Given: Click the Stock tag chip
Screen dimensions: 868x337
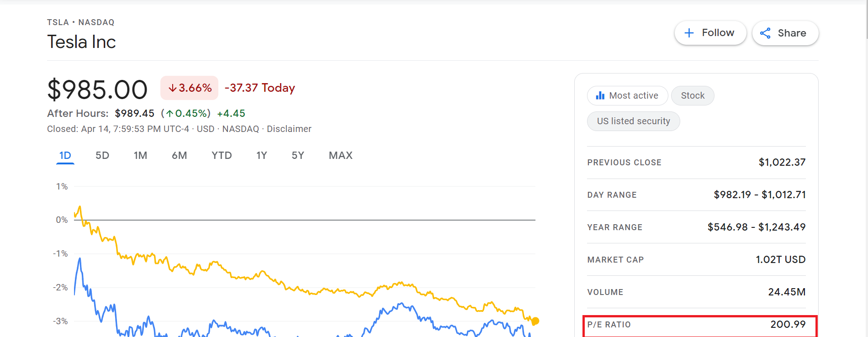Looking at the screenshot, I should tap(693, 95).
